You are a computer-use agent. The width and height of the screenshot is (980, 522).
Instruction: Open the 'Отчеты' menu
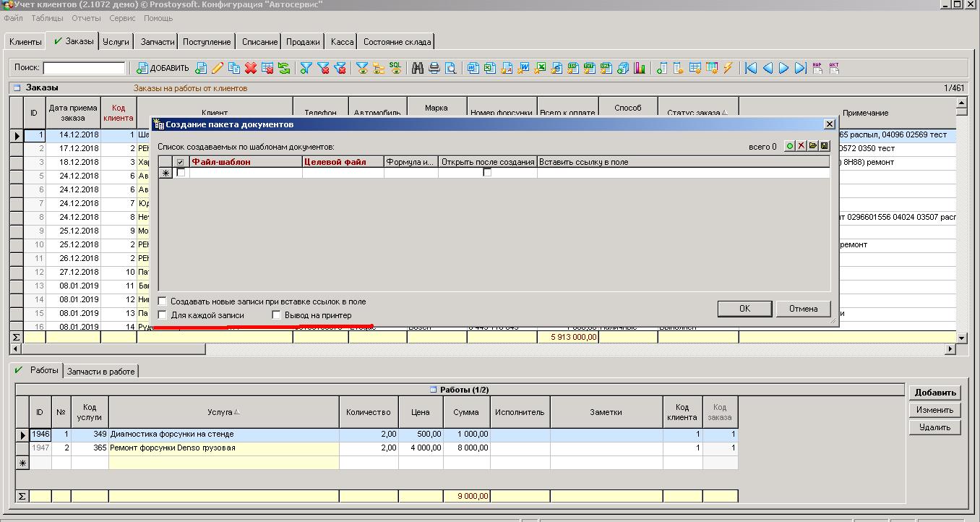(x=86, y=18)
